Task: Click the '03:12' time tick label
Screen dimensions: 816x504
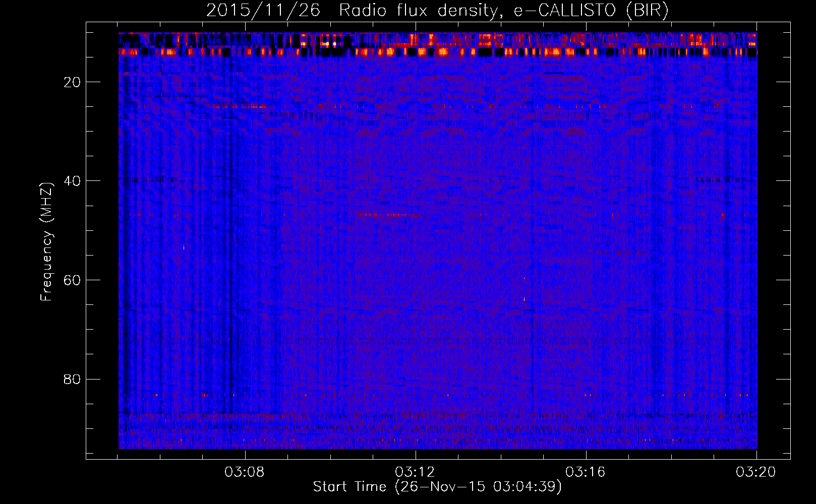Action: (415, 472)
